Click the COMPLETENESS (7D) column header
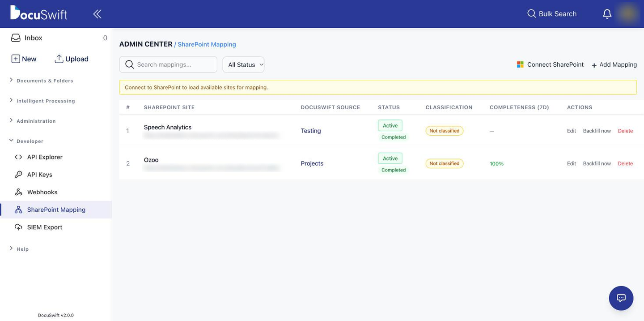This screenshot has height=321, width=644. [x=519, y=107]
